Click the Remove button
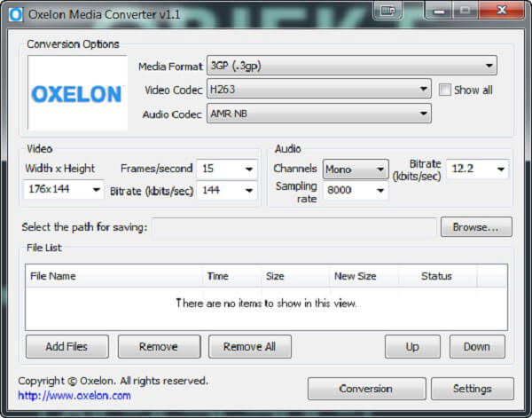532x418 pixels. click(159, 347)
